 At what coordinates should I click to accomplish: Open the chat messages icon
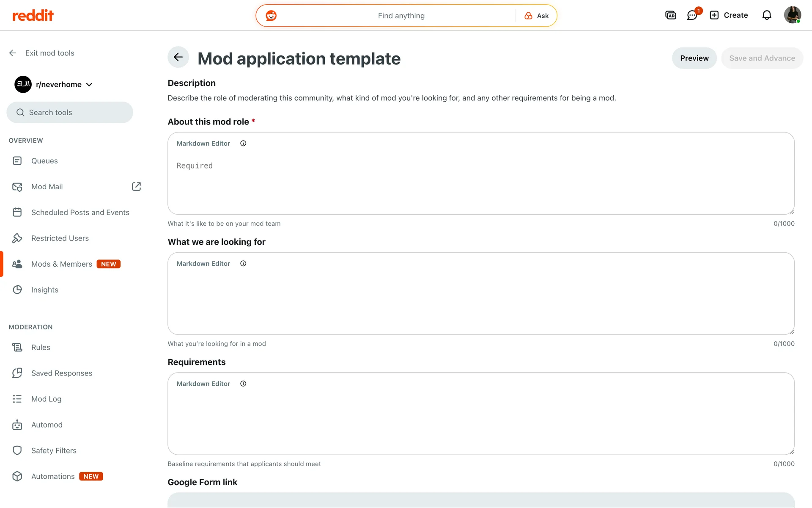692,16
